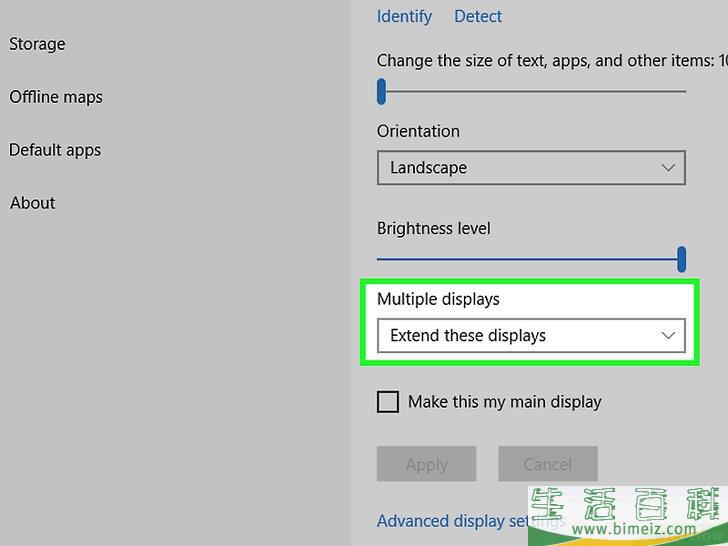
Task: Go to Offline maps in sidebar
Action: pos(56,97)
